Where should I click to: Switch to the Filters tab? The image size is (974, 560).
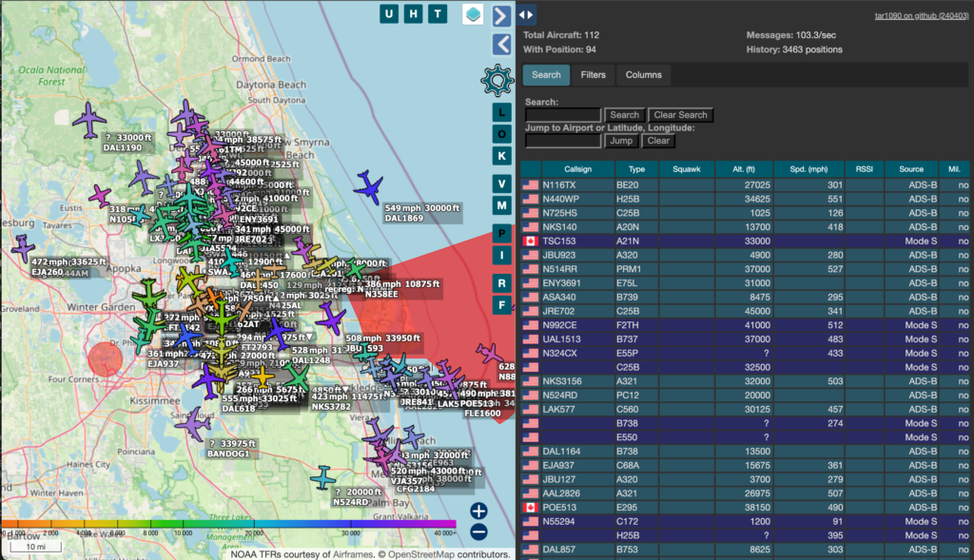[593, 75]
